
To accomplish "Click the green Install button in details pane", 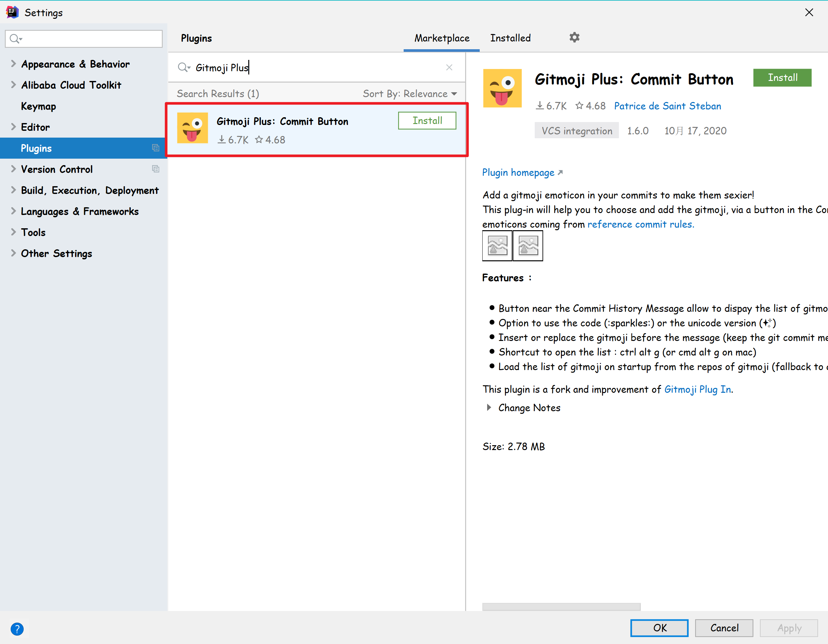I will pyautogui.click(x=782, y=78).
